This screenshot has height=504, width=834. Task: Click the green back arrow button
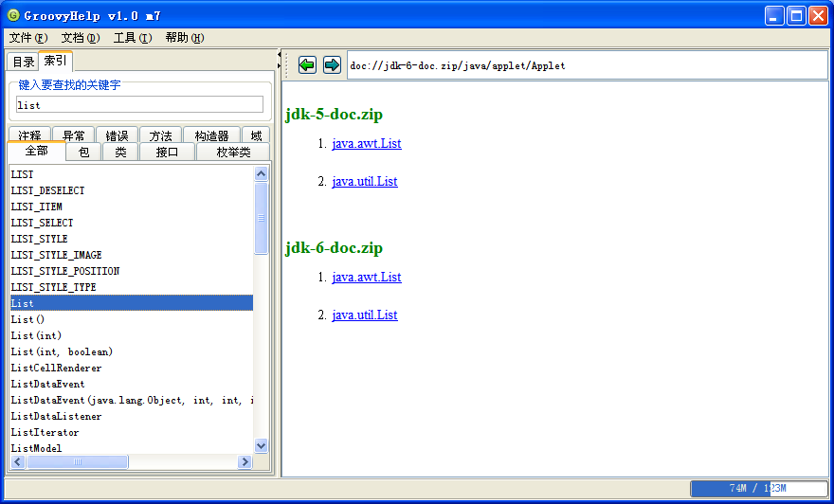click(x=307, y=64)
